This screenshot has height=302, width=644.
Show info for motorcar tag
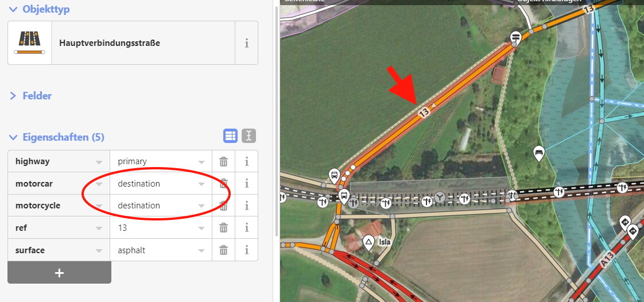(x=246, y=183)
